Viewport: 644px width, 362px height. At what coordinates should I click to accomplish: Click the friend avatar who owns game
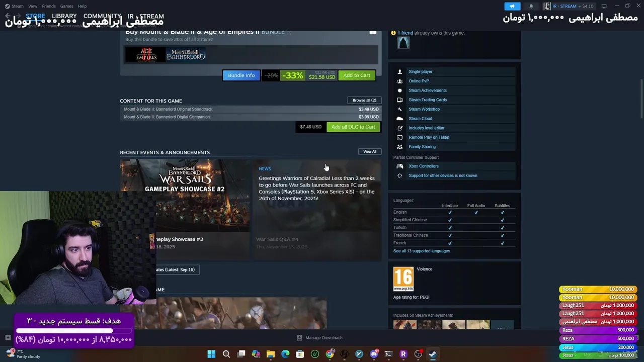coord(403,43)
